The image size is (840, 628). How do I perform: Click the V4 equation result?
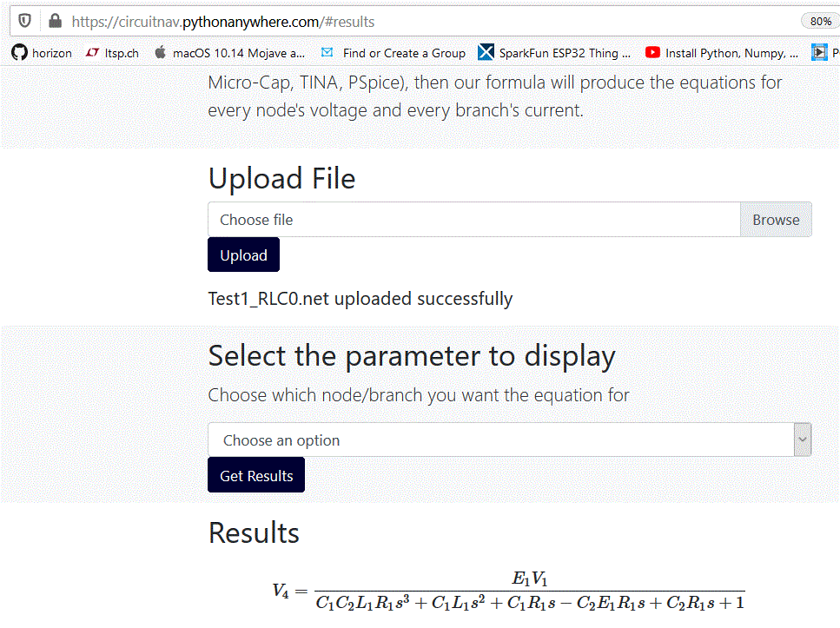[x=508, y=592]
